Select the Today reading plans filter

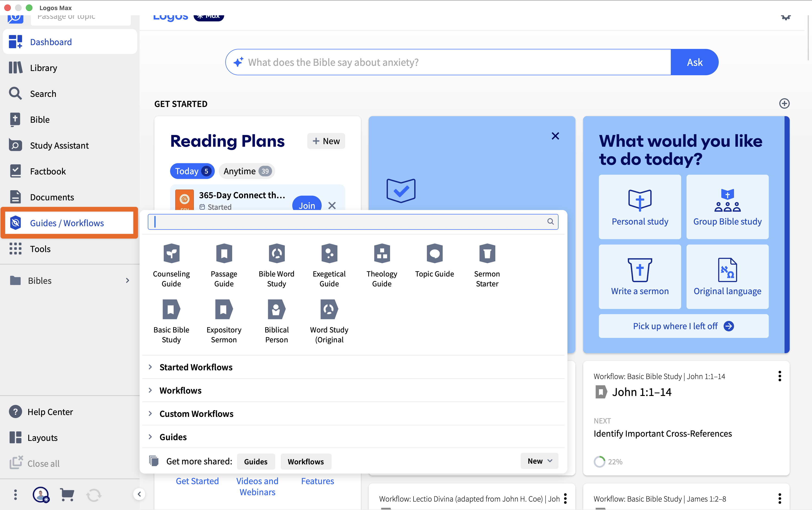pyautogui.click(x=192, y=171)
